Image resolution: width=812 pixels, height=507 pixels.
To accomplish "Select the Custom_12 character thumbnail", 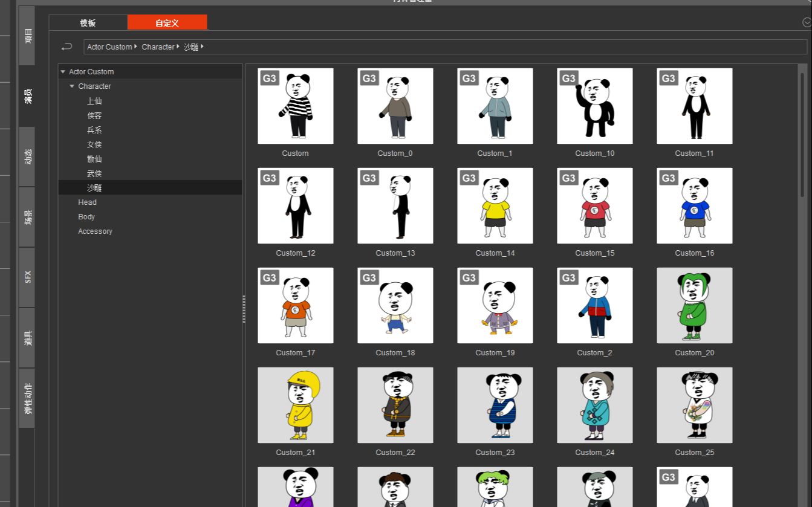I will pos(296,205).
